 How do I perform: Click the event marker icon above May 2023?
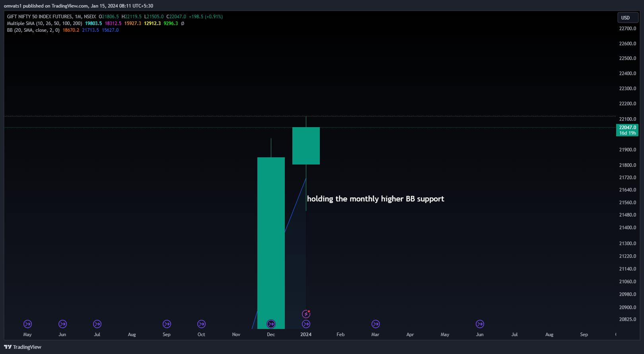pyautogui.click(x=27, y=324)
